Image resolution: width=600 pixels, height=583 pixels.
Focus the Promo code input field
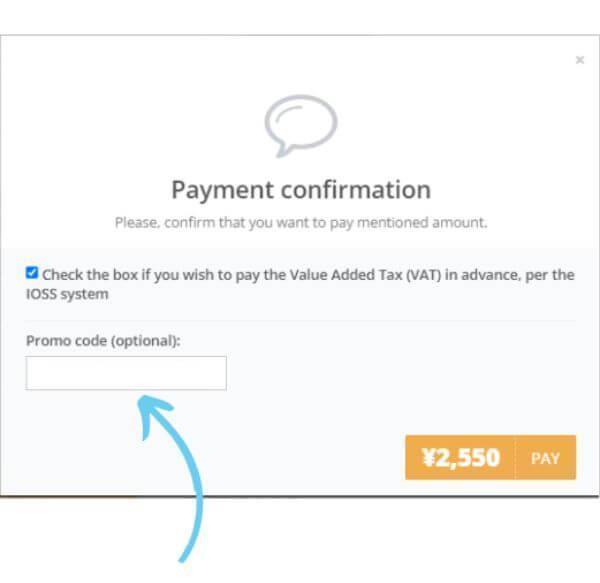coord(126,373)
